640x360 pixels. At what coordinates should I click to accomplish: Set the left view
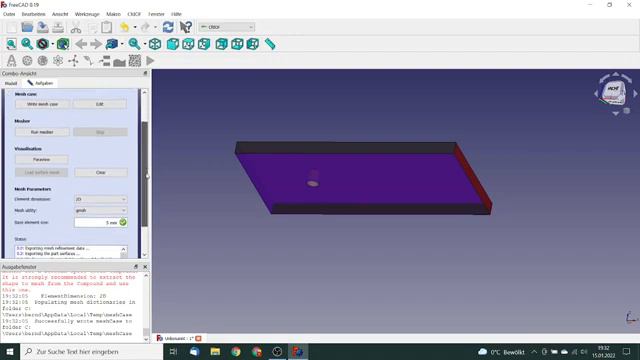[253, 44]
